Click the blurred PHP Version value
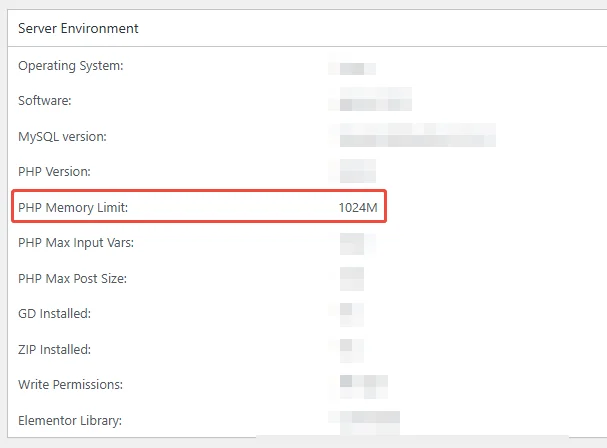Image resolution: width=607 pixels, height=448 pixels. pos(357,171)
